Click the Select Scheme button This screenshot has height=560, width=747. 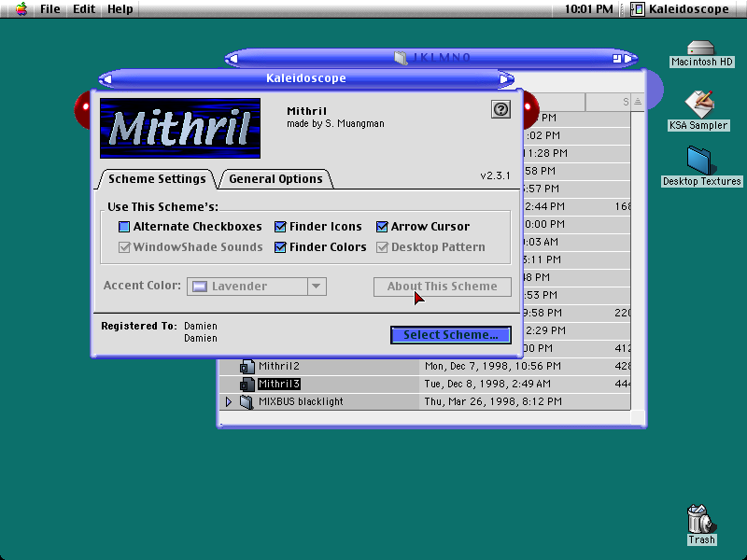451,335
